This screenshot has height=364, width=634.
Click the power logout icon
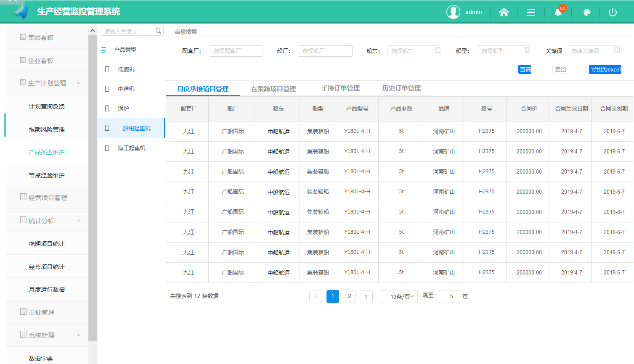point(613,12)
